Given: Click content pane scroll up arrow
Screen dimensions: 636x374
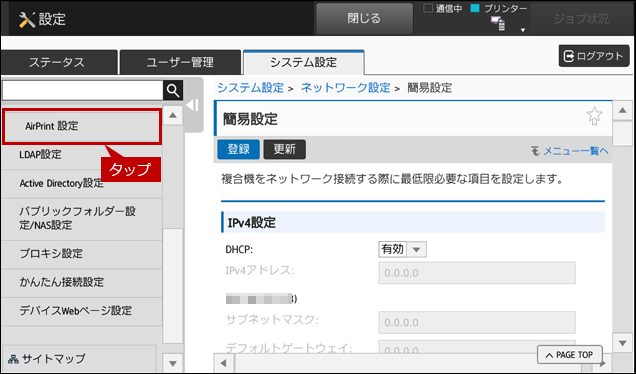Looking at the screenshot, I should (x=622, y=110).
